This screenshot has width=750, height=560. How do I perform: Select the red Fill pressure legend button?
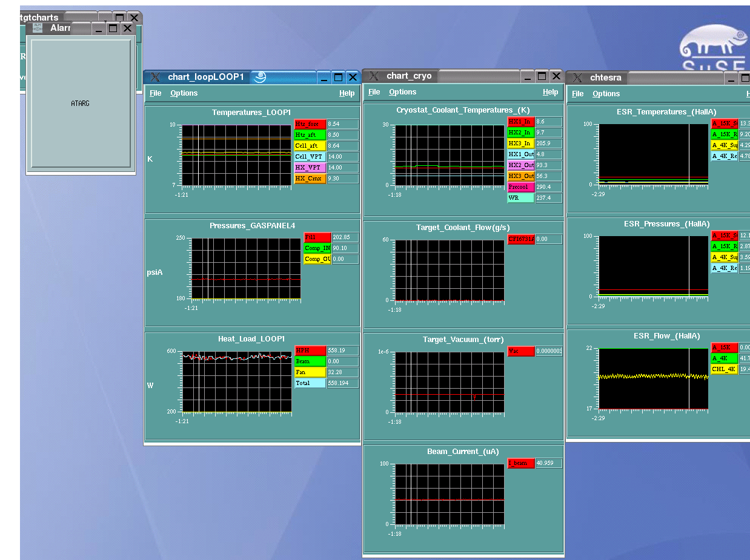coord(317,237)
